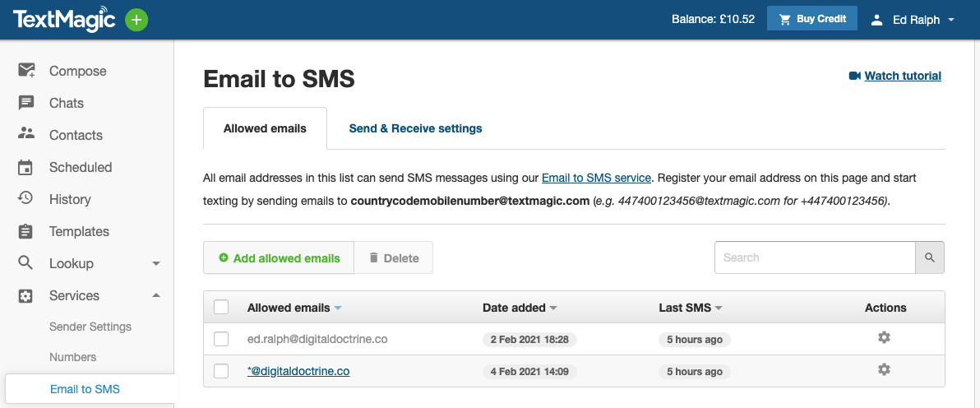
Task: Open gear actions for ed.ralph@digitaldoctrine.co
Action: (884, 337)
